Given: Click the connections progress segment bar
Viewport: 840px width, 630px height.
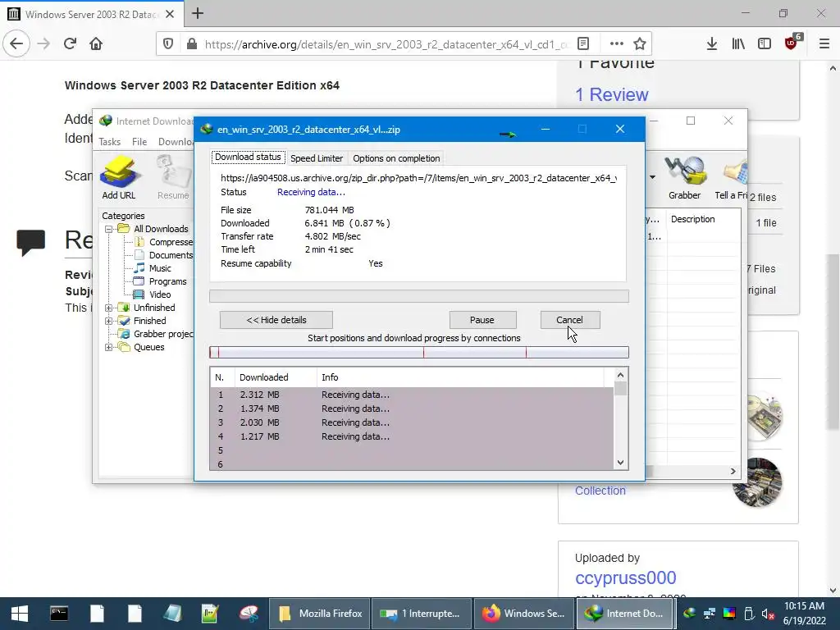Looking at the screenshot, I should pyautogui.click(x=419, y=352).
